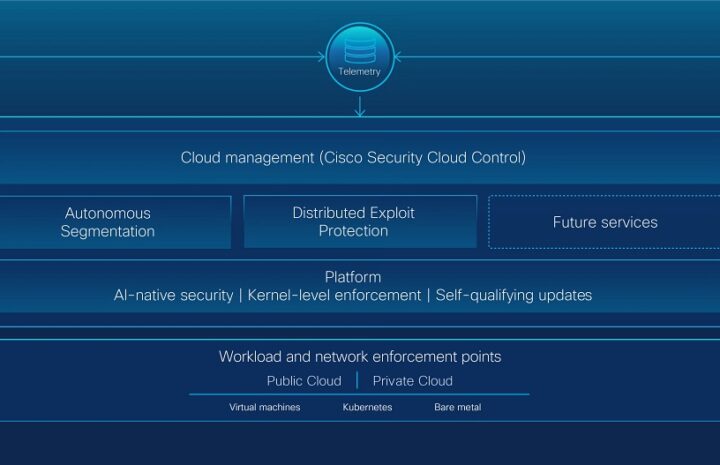
Task: Click the Self-qualifying updates text
Action: pos(513,295)
